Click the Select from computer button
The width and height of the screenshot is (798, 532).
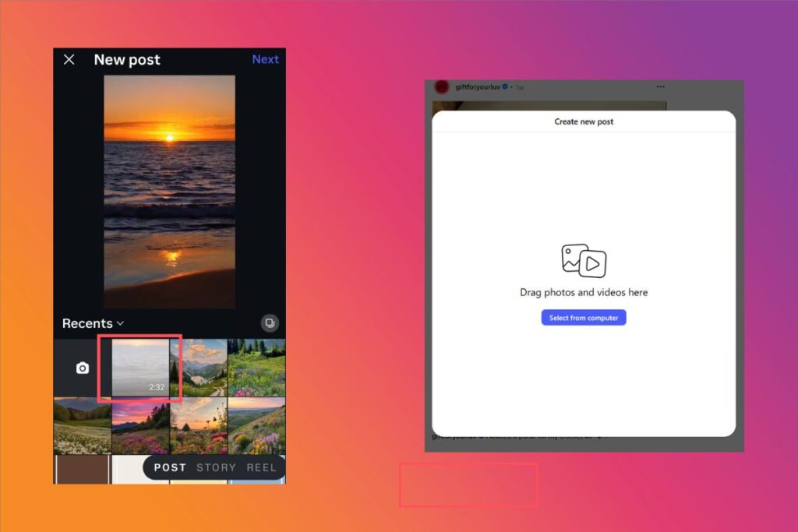[583, 317]
